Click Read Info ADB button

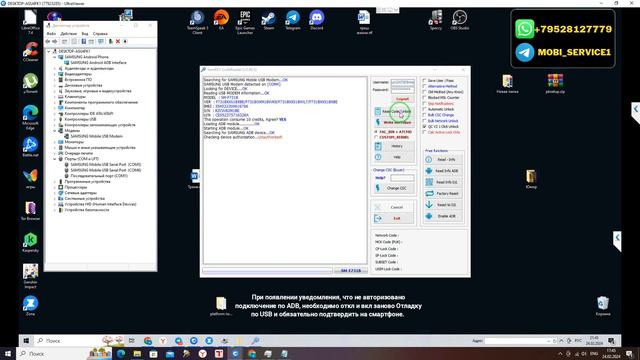[x=443, y=171]
